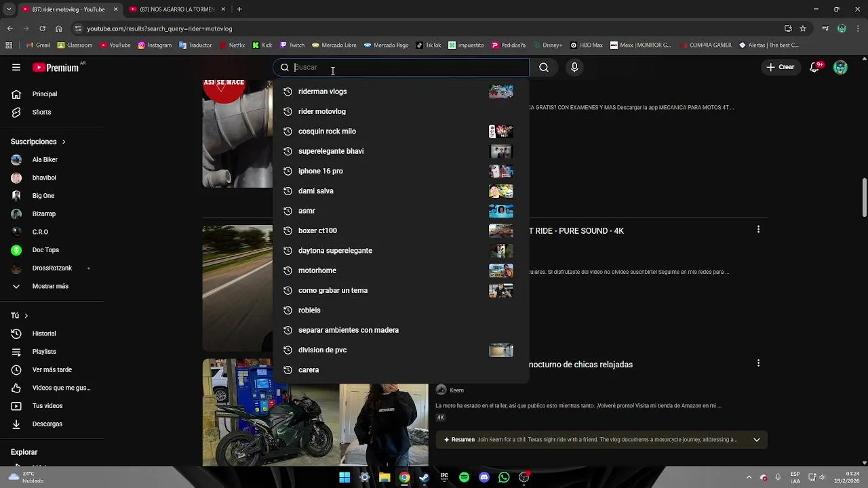This screenshot has height=488, width=868.
Task: Expand the Suscripciones section
Action: (x=38, y=142)
